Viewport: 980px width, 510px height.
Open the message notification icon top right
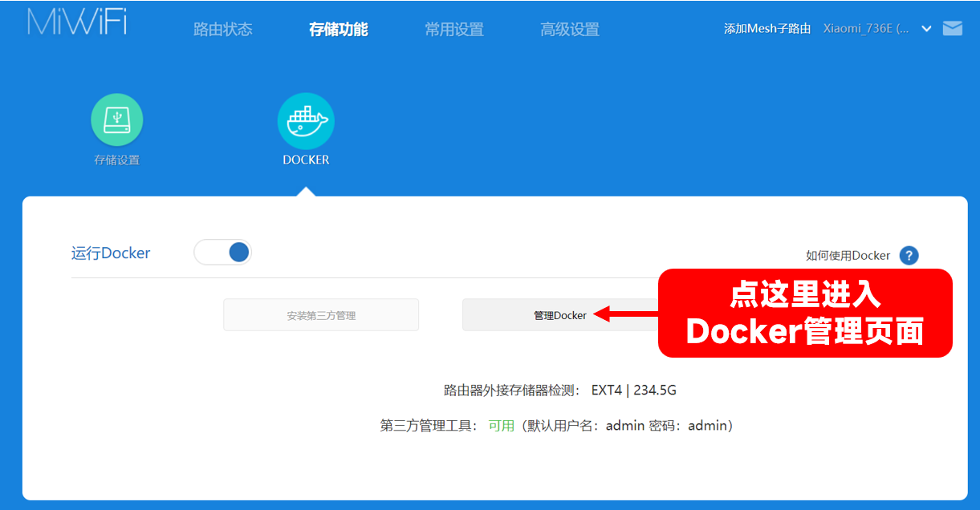[953, 26]
